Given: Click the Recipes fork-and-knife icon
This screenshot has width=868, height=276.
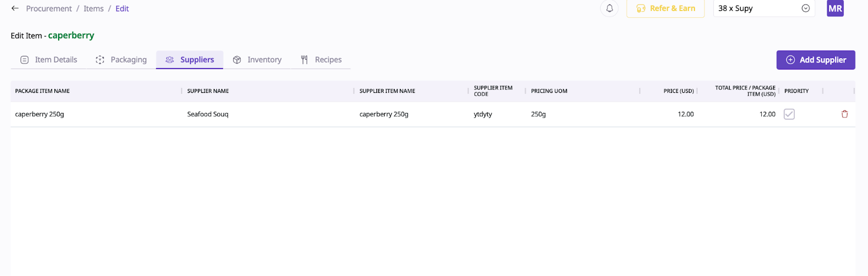Looking at the screenshot, I should point(304,60).
